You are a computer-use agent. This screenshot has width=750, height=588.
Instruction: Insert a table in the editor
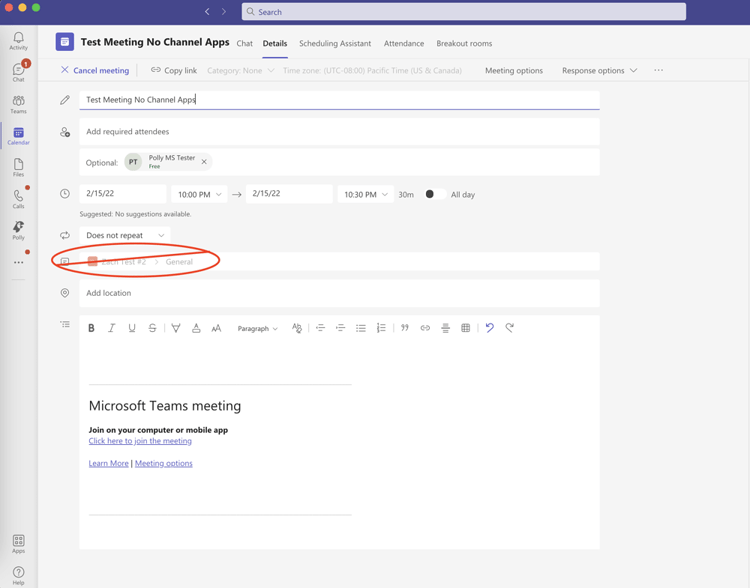click(465, 328)
